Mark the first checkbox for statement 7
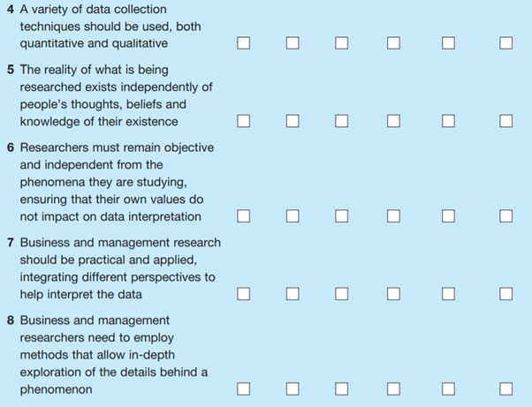532x407 pixels. [x=244, y=294]
